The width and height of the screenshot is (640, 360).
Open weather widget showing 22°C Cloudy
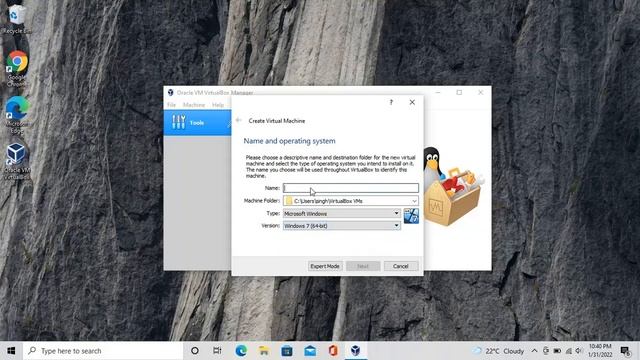[499, 351]
